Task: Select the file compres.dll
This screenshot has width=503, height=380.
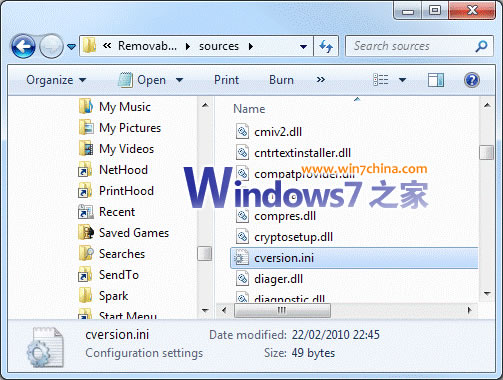Action: click(x=285, y=216)
